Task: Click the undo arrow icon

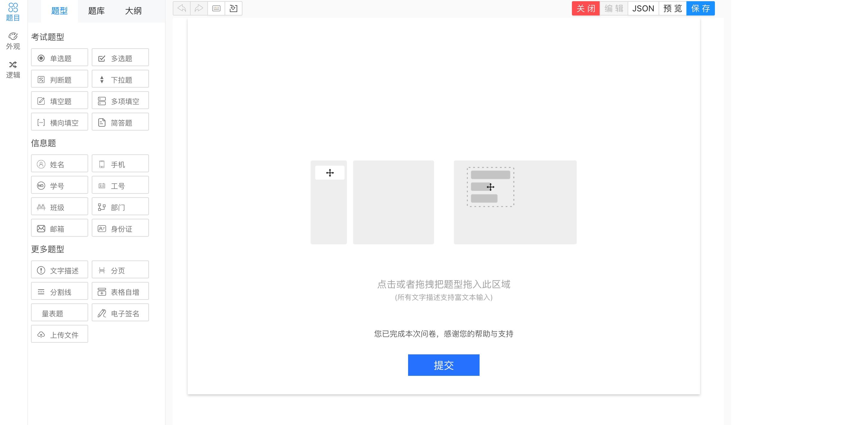Action: pos(182,8)
